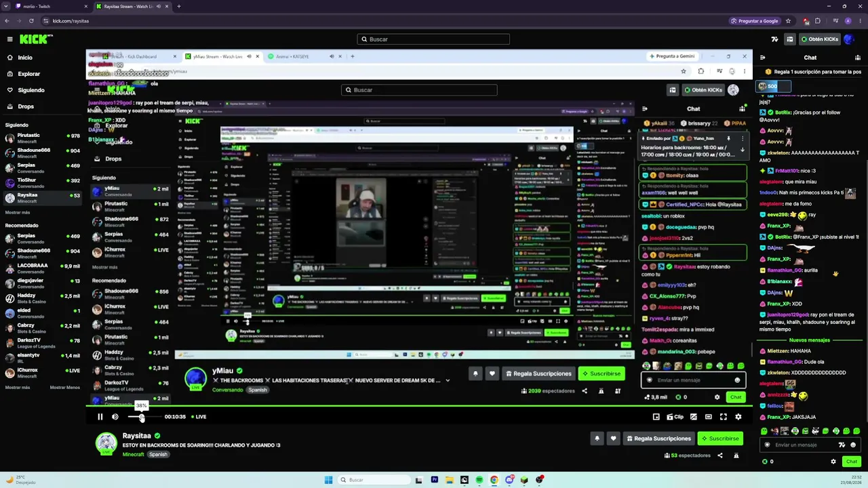Open the language translate icon in Kick header

point(775,39)
